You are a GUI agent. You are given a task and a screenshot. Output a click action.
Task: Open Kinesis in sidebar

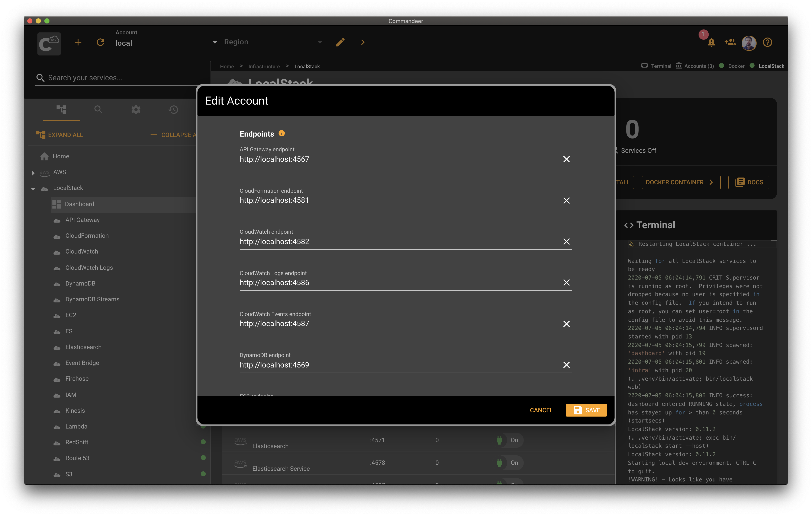(75, 411)
